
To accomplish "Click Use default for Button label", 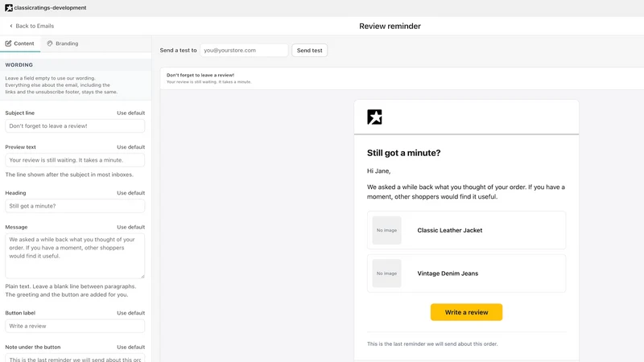I will click(x=130, y=313).
